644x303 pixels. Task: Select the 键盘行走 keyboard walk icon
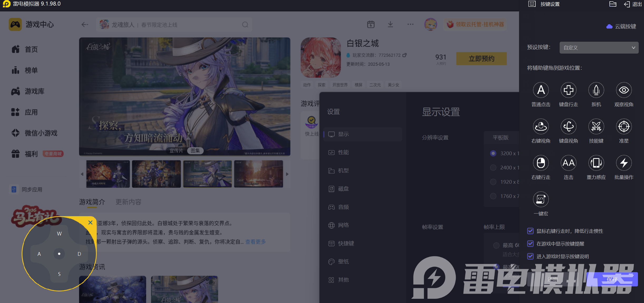(x=568, y=90)
